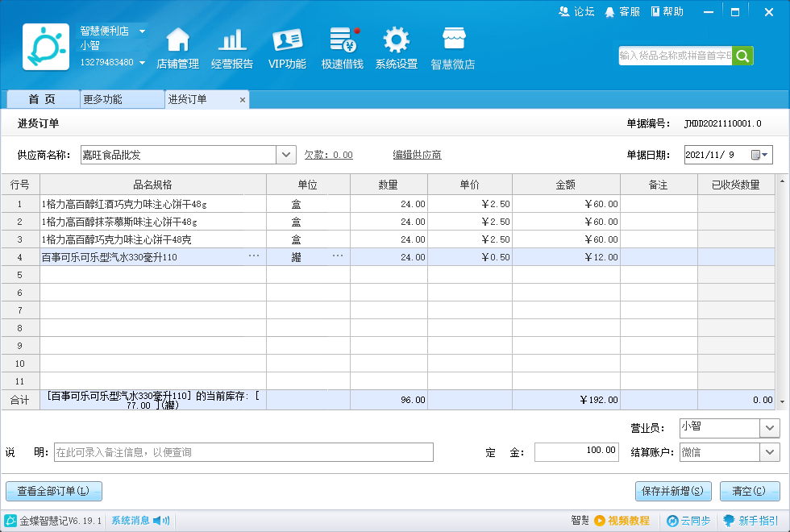
Task: Click the table scrollbar up arrow
Action: click(x=783, y=181)
